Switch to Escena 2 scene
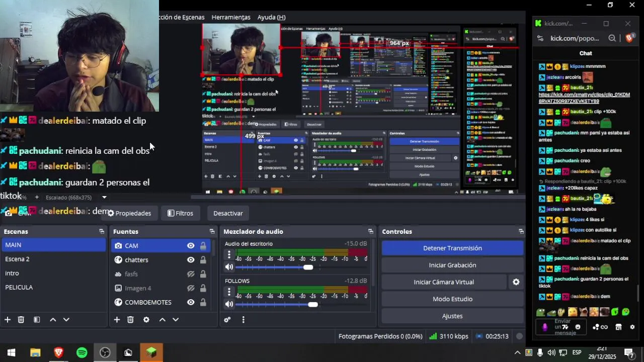 (x=53, y=259)
